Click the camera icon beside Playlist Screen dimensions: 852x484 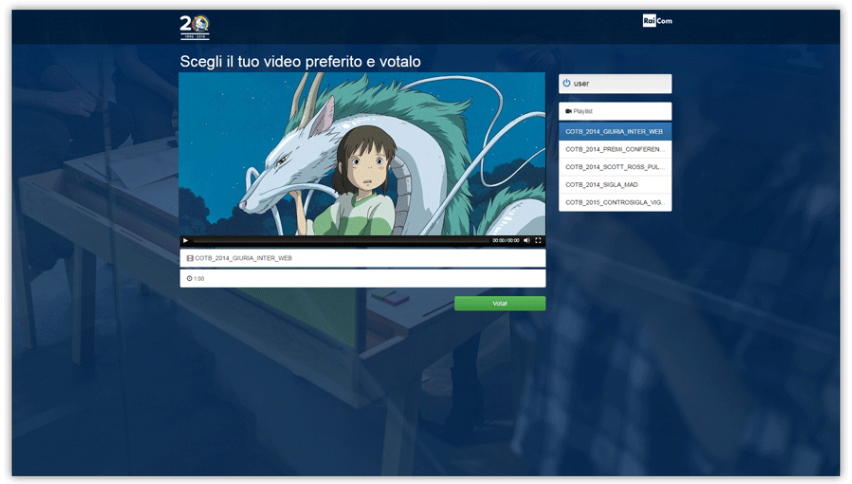(568, 111)
